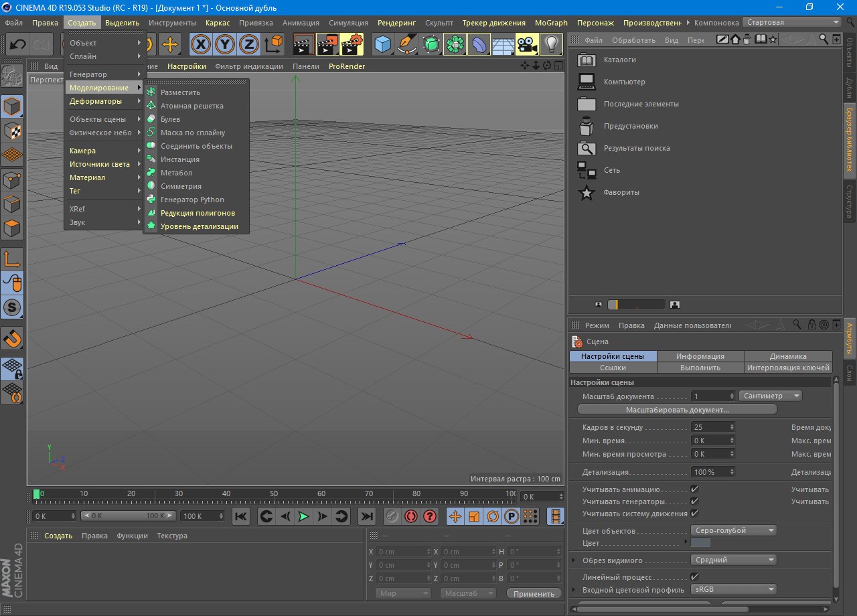
Task: Toggle the 'Учитывать генераторы' checkbox
Action: [694, 502]
